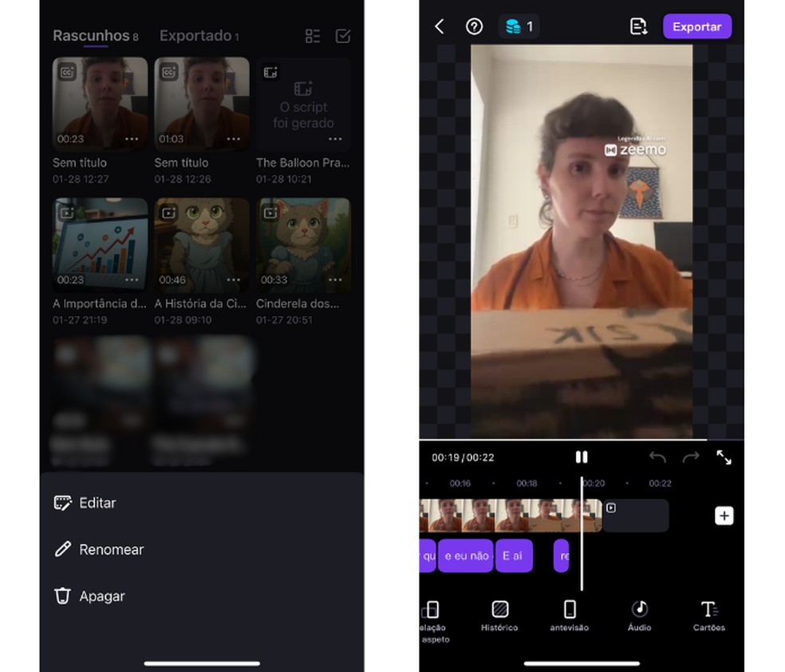Open the help question mark icon

[x=474, y=26]
